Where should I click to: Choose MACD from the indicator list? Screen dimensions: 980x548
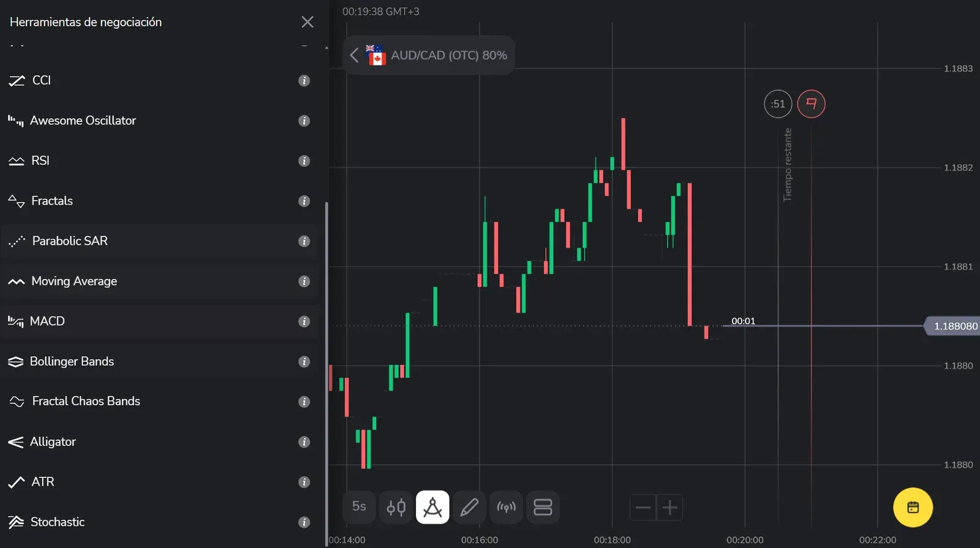point(159,321)
